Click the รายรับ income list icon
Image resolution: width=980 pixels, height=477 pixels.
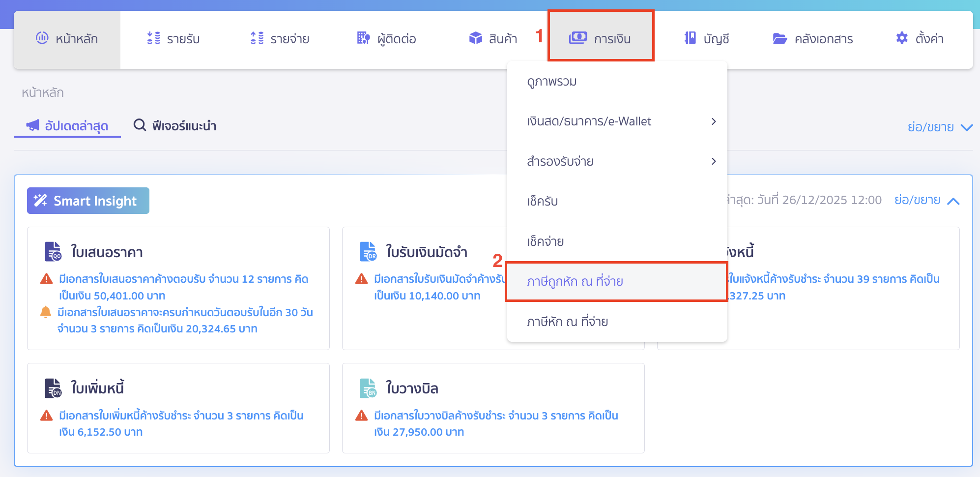[x=153, y=38]
